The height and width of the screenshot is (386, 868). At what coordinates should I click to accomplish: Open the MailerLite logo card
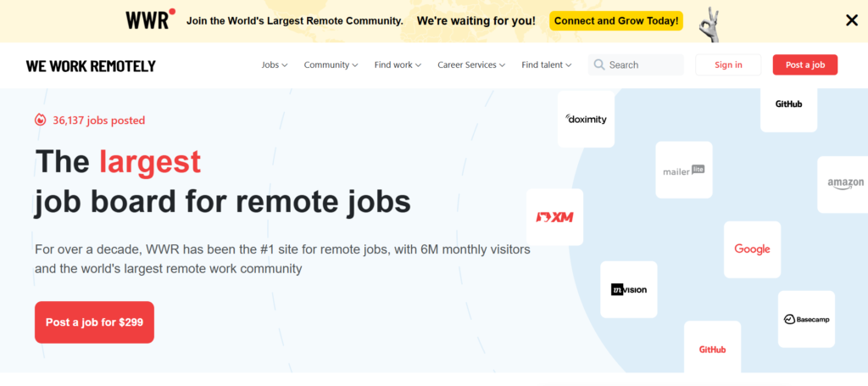684,170
